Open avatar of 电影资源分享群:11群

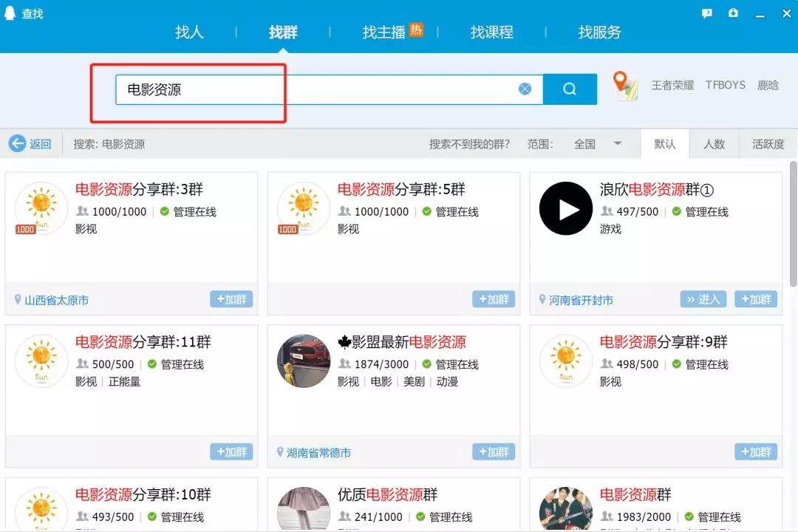coord(41,361)
